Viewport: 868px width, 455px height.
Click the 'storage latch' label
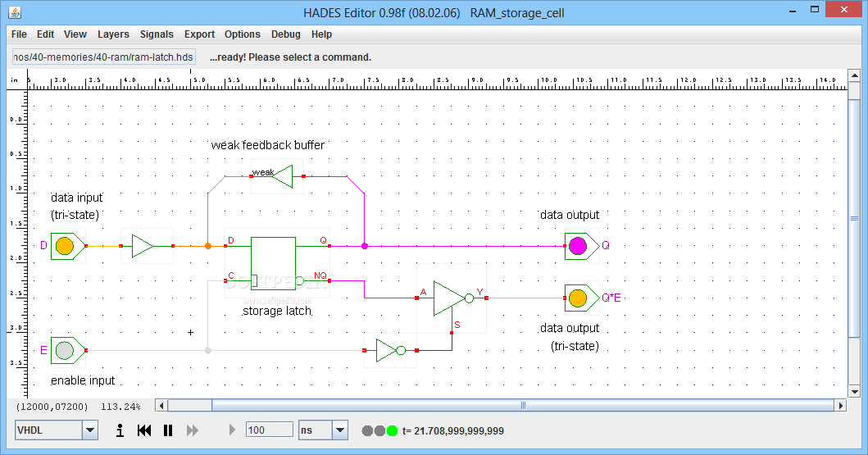(x=277, y=311)
